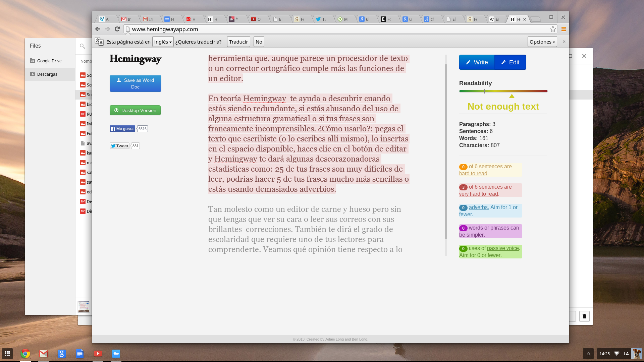
Task: Click the Twitter Tweet button
Action: [x=119, y=146]
